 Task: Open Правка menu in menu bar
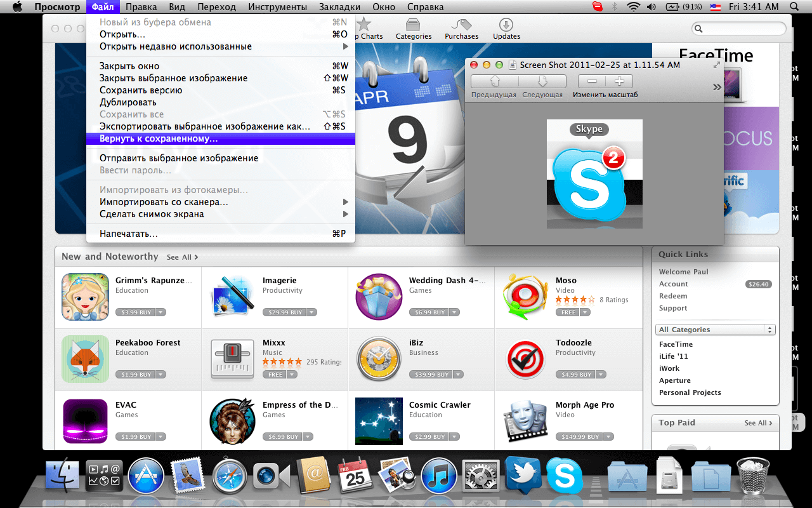[141, 7]
